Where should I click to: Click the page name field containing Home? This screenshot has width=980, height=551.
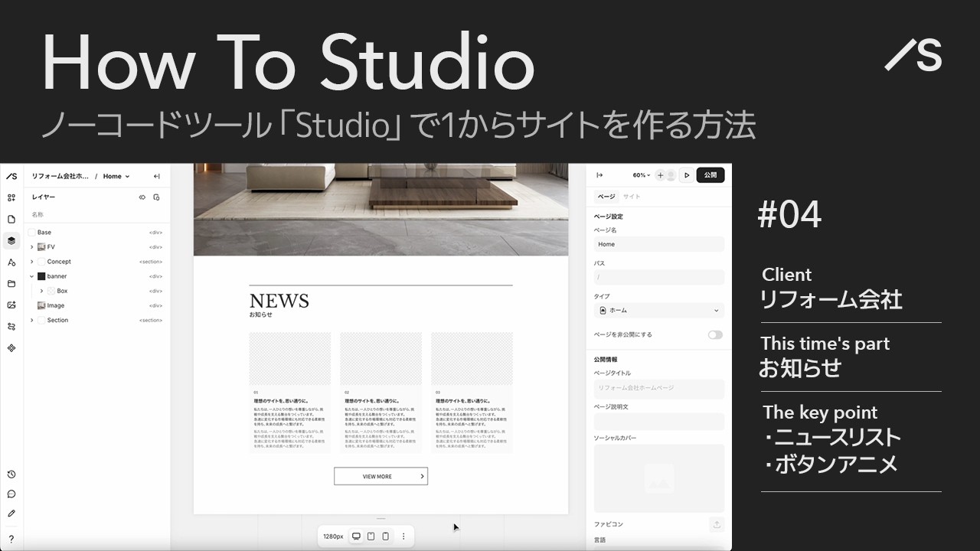tap(659, 244)
